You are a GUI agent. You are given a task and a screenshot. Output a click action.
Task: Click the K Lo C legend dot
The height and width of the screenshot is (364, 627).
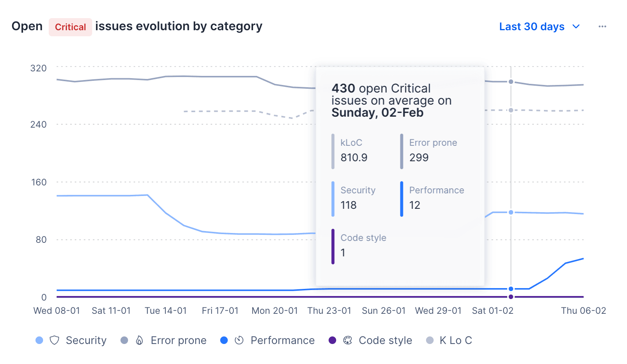(x=430, y=340)
